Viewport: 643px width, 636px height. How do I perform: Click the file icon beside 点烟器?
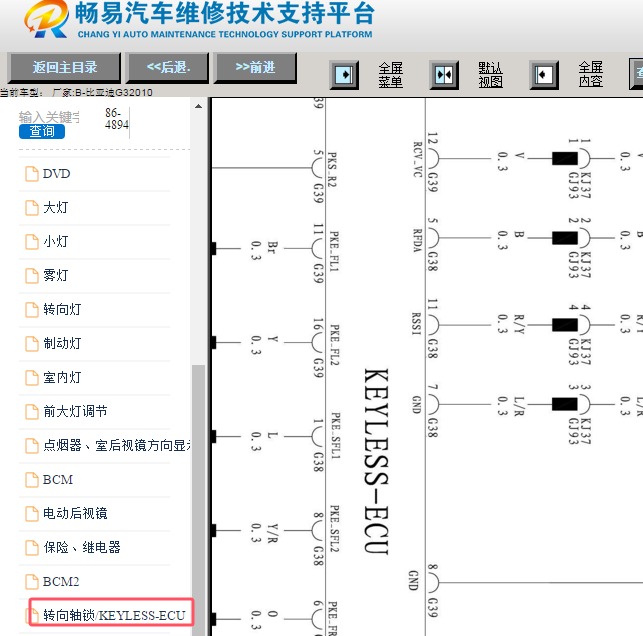32,446
